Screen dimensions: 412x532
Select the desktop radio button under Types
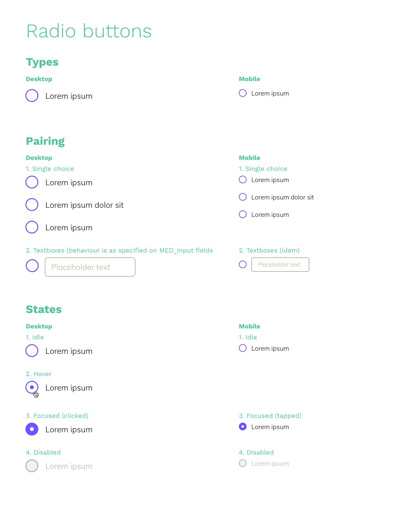pos(32,96)
